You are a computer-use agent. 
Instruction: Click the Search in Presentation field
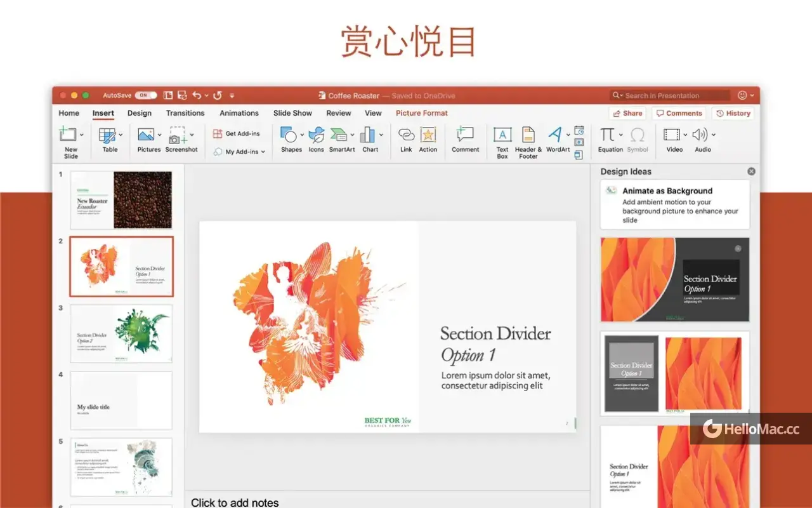tap(670, 95)
